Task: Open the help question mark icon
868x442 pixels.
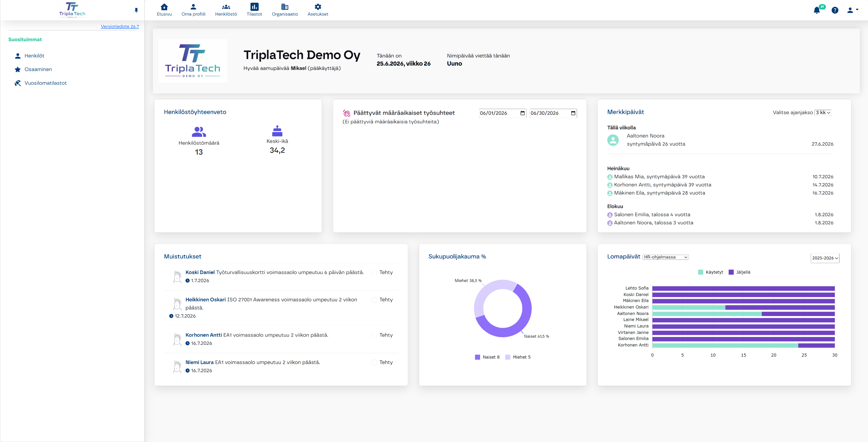Action: (x=835, y=10)
